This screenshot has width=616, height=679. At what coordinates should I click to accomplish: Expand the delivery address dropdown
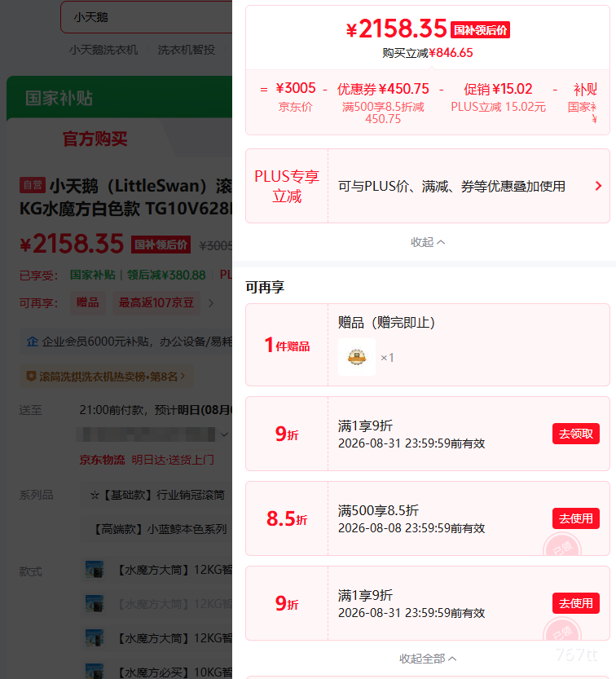point(224,434)
